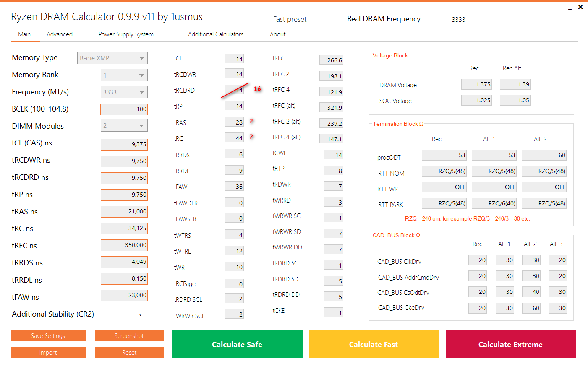Click the BCLK (100-104.8) input field
This screenshot has height=374, width=588.
124,109
